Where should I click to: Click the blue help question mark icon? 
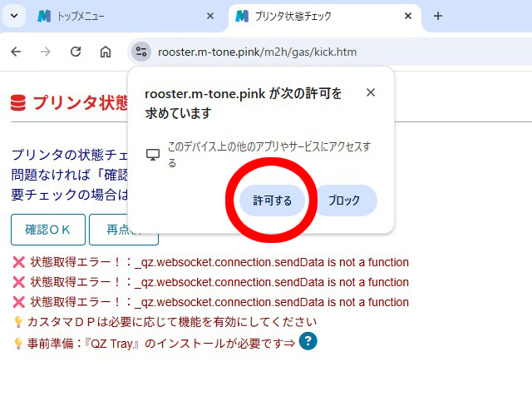(x=308, y=341)
